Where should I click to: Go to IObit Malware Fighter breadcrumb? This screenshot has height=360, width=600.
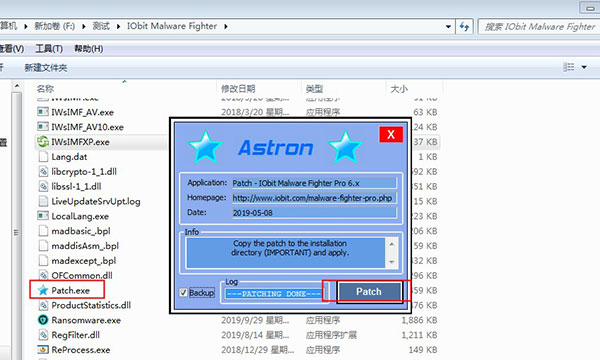(172, 26)
